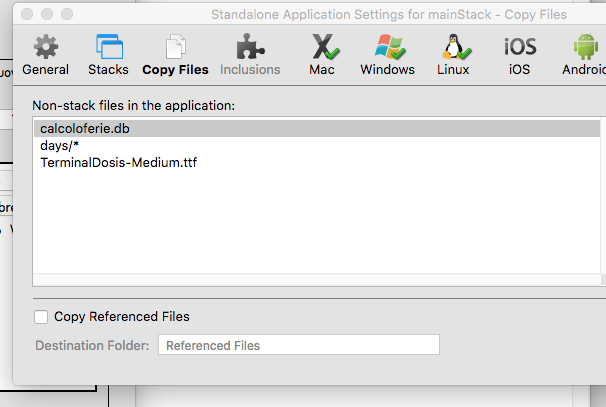Select the days/* entry in list

pos(59,145)
